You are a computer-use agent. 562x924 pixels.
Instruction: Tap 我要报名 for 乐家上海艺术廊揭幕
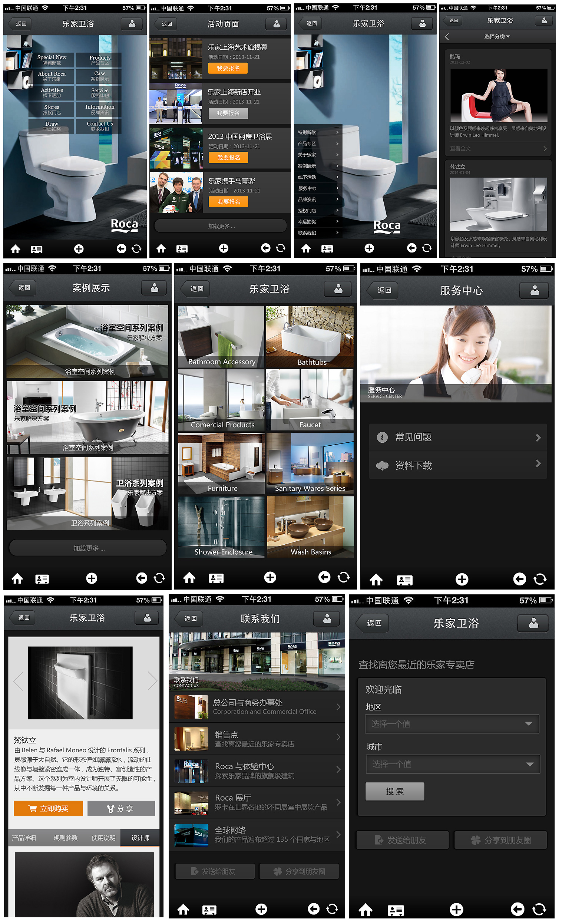tap(228, 68)
